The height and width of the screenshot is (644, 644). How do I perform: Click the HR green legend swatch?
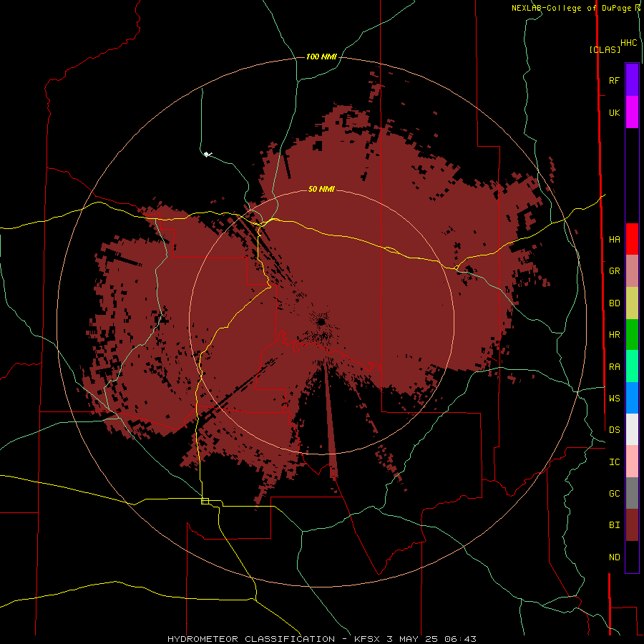click(632, 335)
